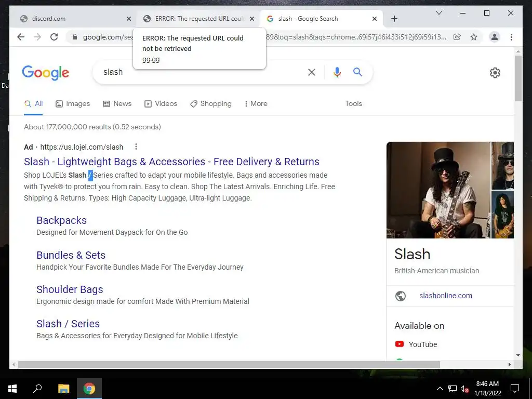
Task: Reload the current page
Action: coord(54,37)
